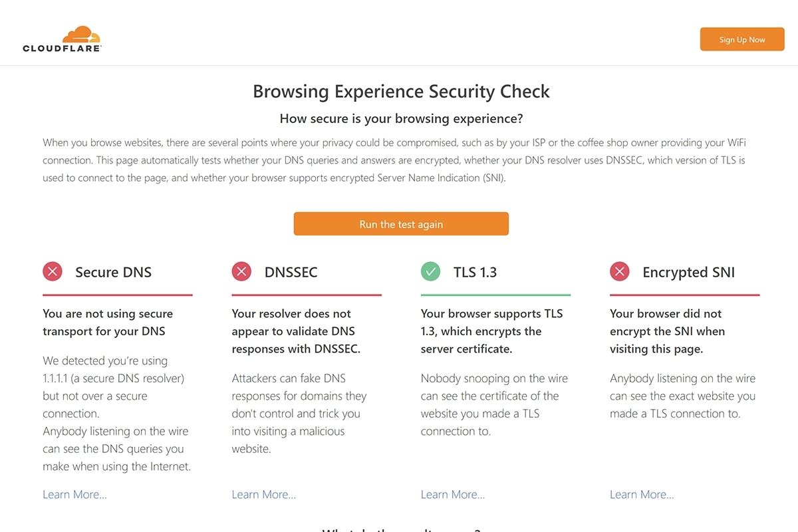Click the red X icon beside Secure DNS
This screenshot has height=532, width=798.
tap(53, 271)
